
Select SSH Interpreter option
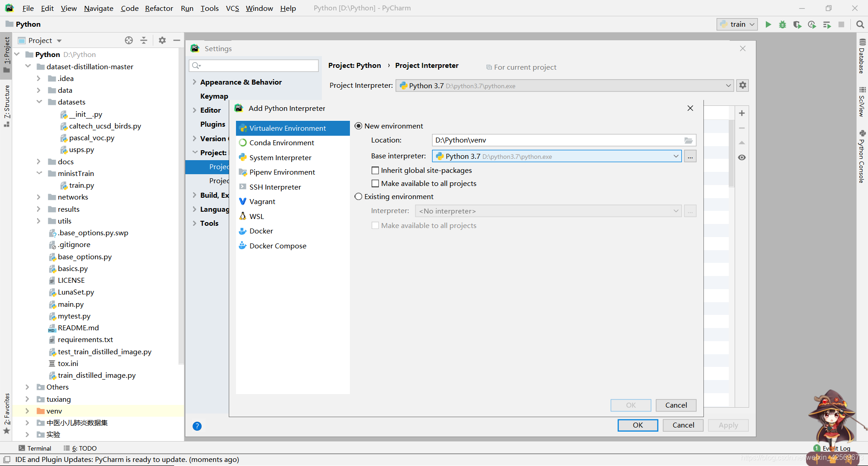tap(293, 187)
